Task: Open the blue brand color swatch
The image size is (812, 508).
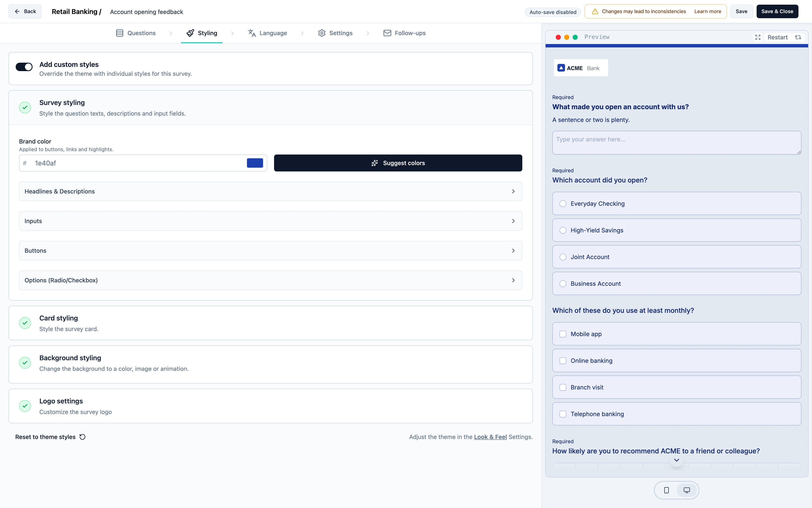Action: click(x=255, y=163)
